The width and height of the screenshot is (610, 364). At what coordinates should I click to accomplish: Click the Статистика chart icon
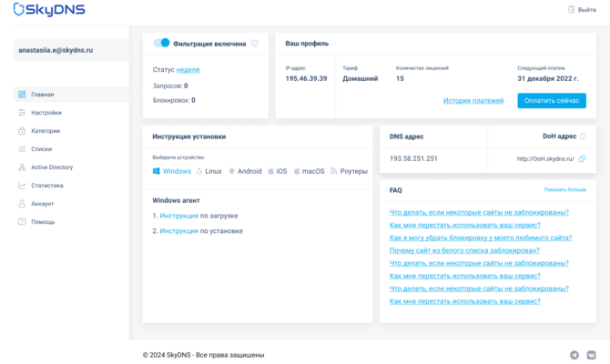tap(22, 186)
